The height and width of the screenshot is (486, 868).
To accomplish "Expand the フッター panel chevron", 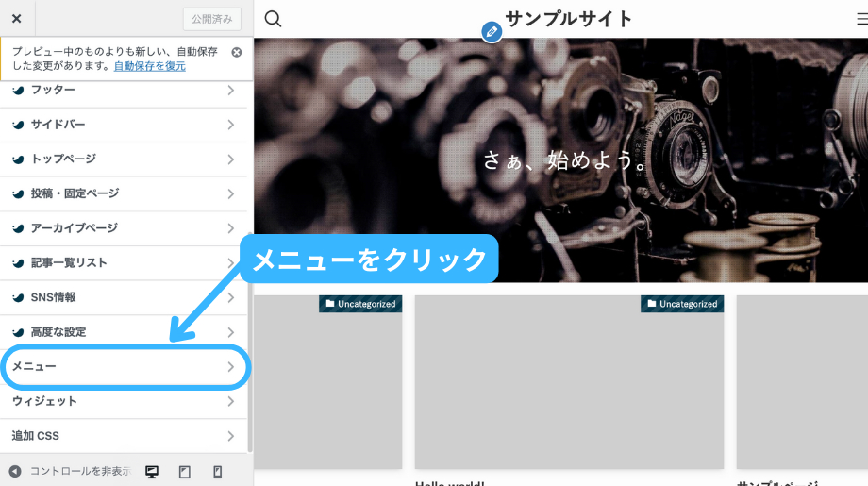I will click(x=230, y=90).
